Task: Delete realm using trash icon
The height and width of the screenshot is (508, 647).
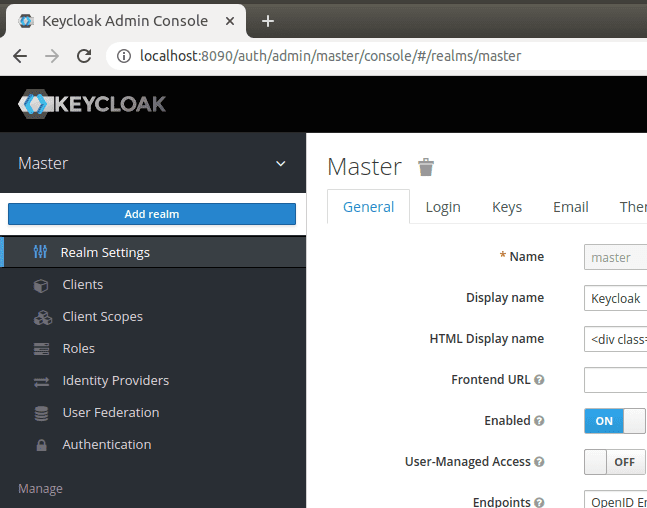Action: pos(426,167)
